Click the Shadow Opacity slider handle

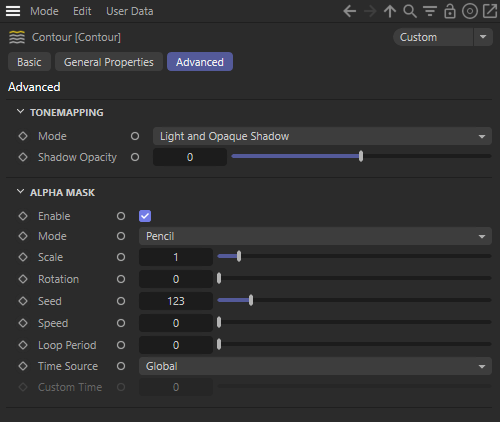(361, 156)
